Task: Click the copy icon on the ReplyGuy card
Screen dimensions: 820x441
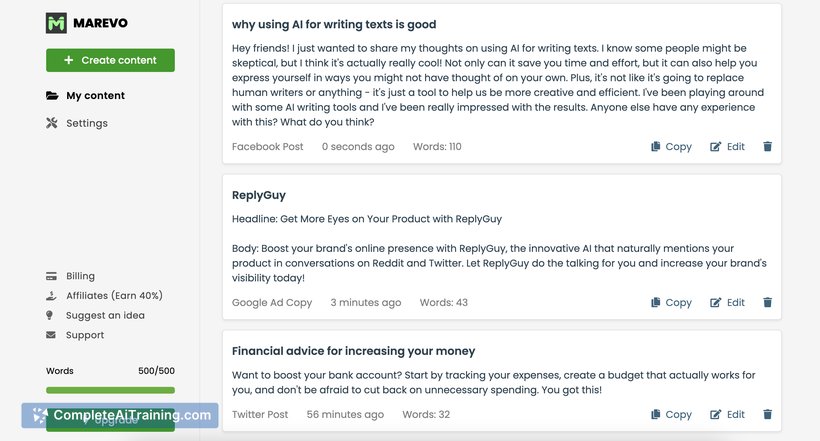Action: click(655, 302)
